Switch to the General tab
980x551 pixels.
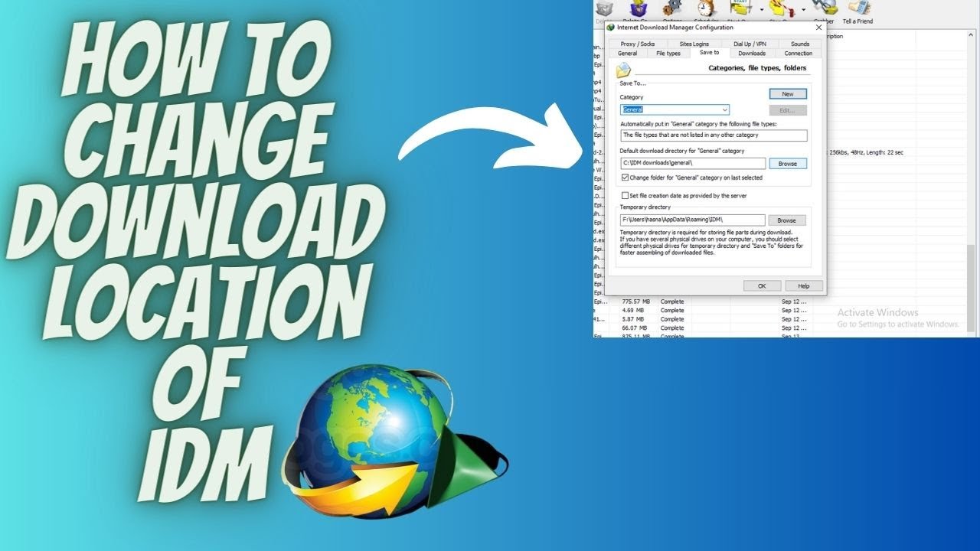tap(627, 54)
